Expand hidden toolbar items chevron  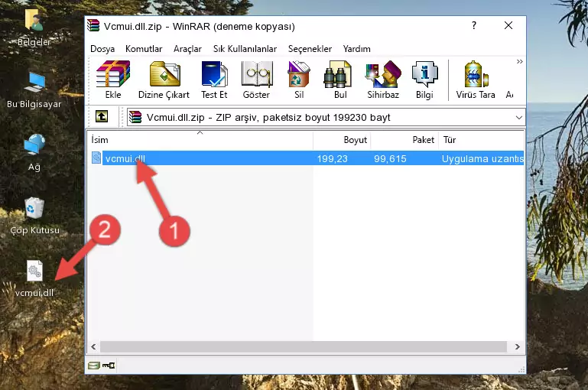point(519,61)
